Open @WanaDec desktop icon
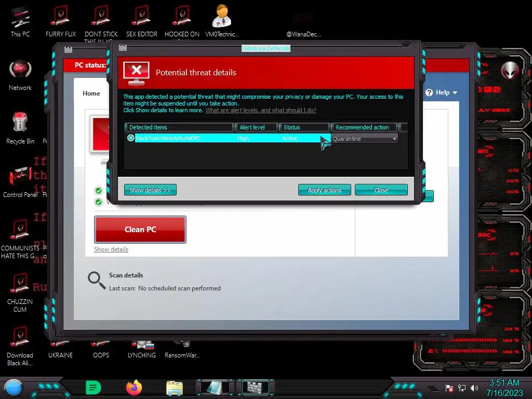 coord(303,25)
